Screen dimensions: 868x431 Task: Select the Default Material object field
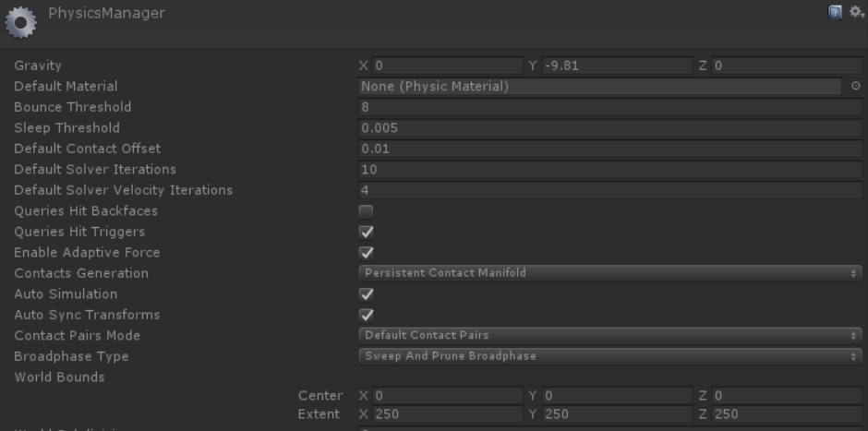coord(600,87)
